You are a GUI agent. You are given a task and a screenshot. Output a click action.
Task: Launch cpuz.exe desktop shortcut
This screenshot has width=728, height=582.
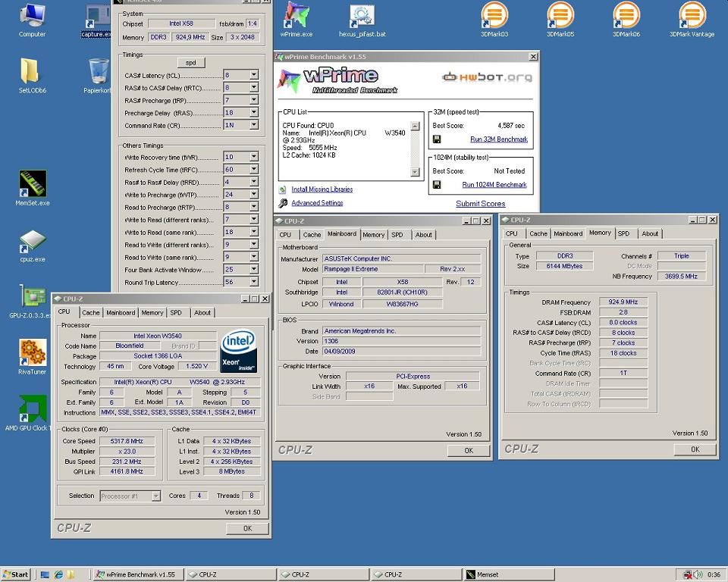point(32,246)
